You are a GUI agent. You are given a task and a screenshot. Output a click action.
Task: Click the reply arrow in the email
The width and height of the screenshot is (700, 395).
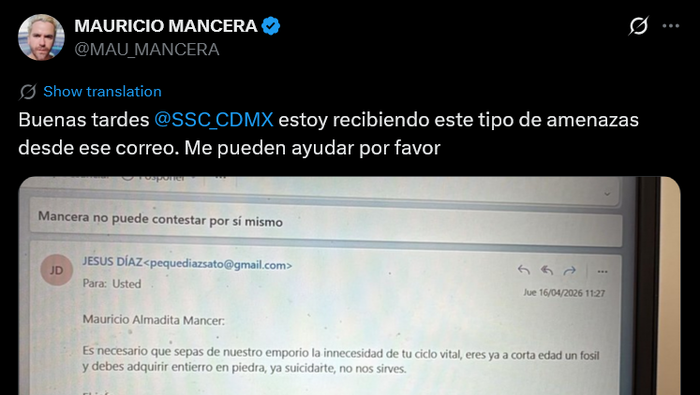click(x=524, y=270)
